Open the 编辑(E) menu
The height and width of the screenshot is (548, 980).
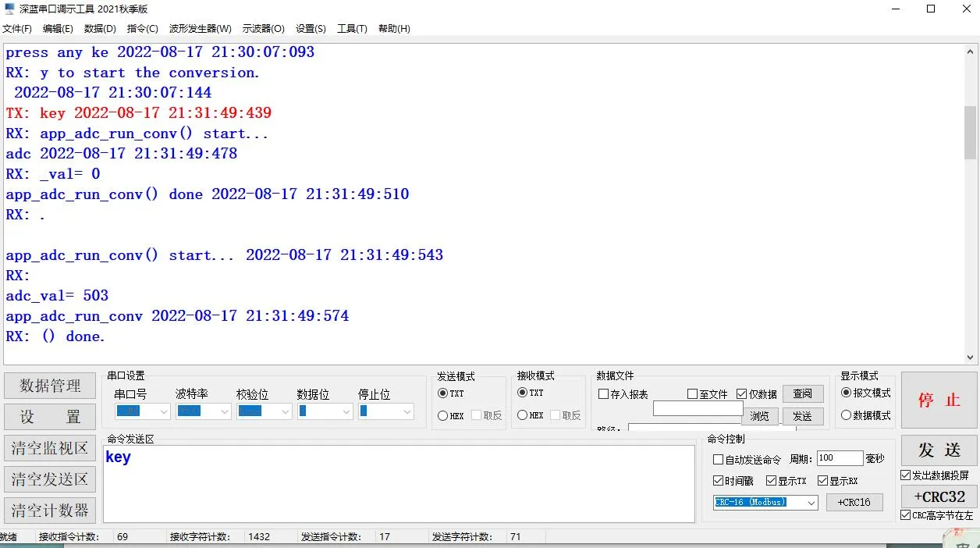pos(58,29)
